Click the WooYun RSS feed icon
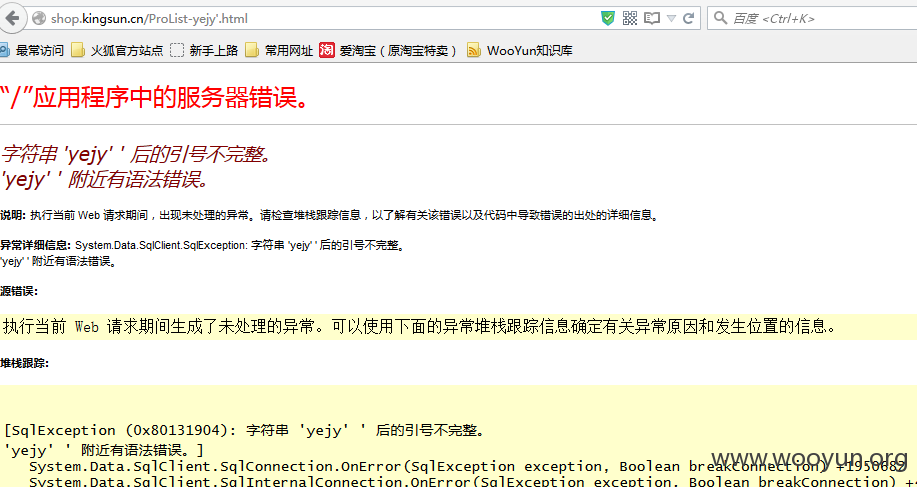917x487 pixels. (474, 51)
